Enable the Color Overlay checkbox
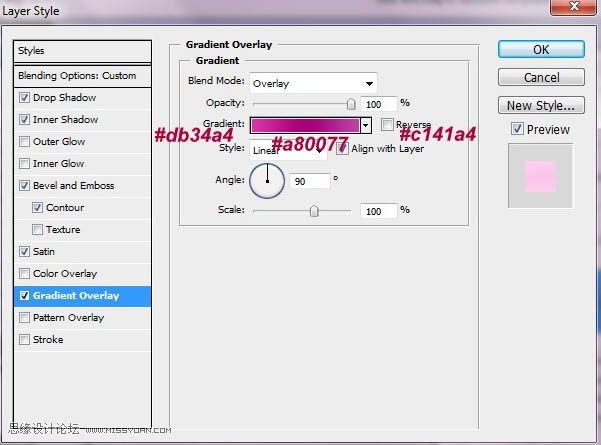601x445 pixels. 24,273
